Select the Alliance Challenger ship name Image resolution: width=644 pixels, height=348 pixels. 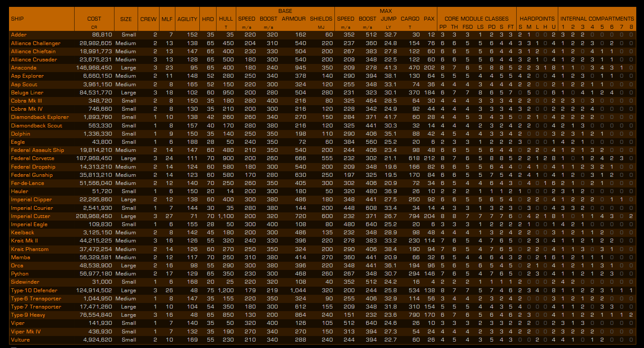click(x=36, y=43)
